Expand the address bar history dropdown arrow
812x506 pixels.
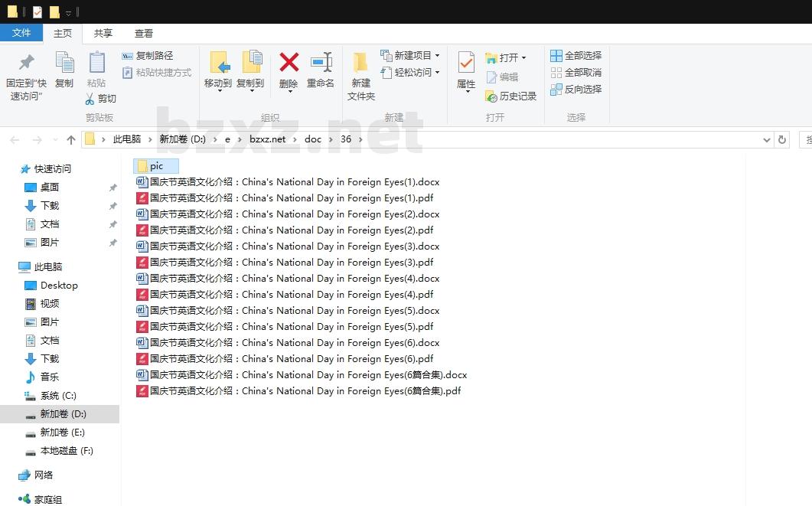click(767, 139)
